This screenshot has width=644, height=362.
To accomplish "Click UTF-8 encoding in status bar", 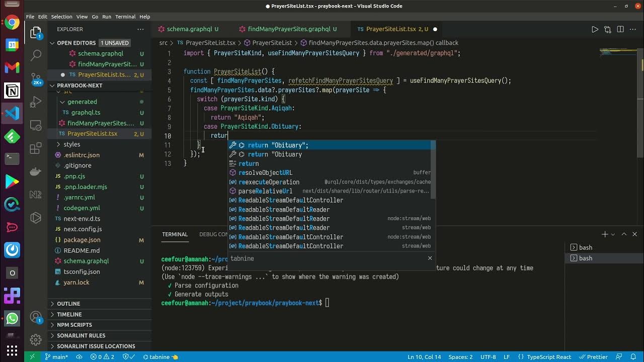I will click(488, 357).
